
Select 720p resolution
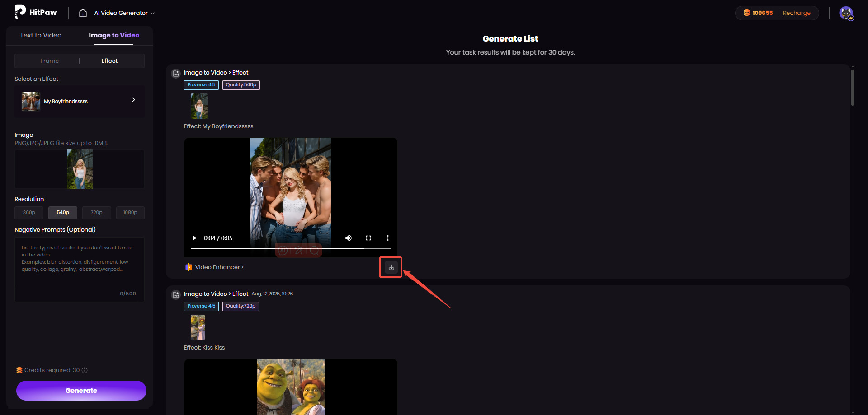pos(96,213)
